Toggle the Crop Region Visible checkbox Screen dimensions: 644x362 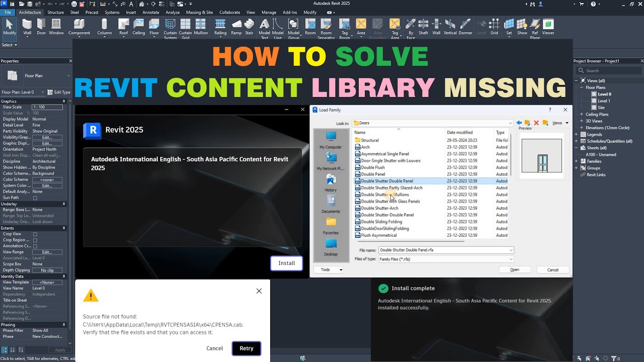[x=35, y=240]
